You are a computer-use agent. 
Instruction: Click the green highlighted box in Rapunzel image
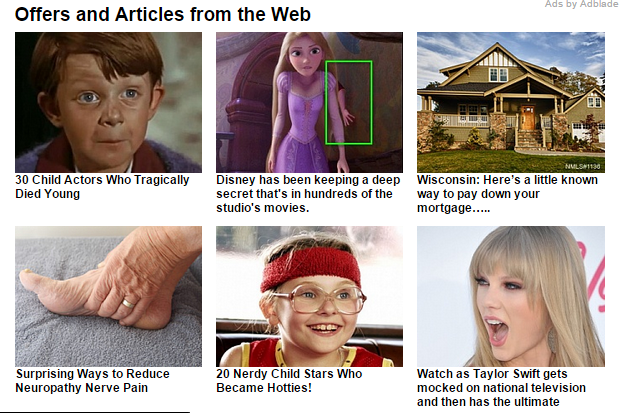[349, 102]
